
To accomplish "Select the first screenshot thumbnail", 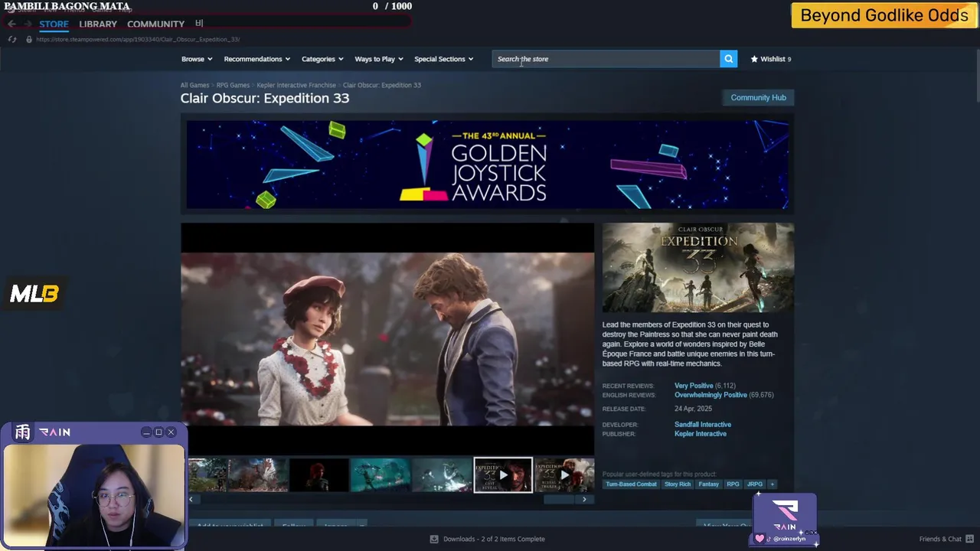I will tap(207, 475).
